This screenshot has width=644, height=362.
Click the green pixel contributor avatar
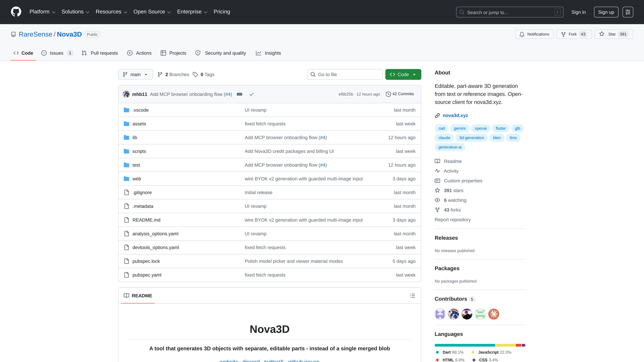480,314
